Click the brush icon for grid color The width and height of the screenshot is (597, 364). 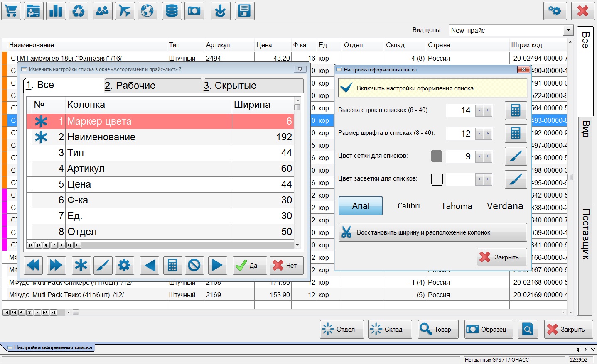point(516,156)
